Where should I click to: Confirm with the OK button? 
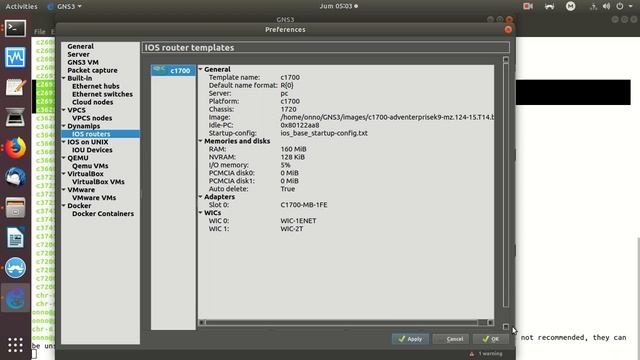pos(491,339)
